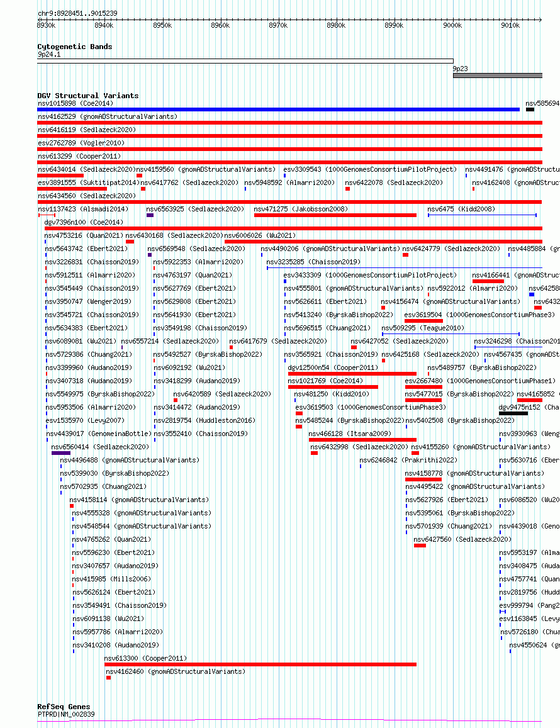Click the 8950k ruler position

tap(162, 26)
